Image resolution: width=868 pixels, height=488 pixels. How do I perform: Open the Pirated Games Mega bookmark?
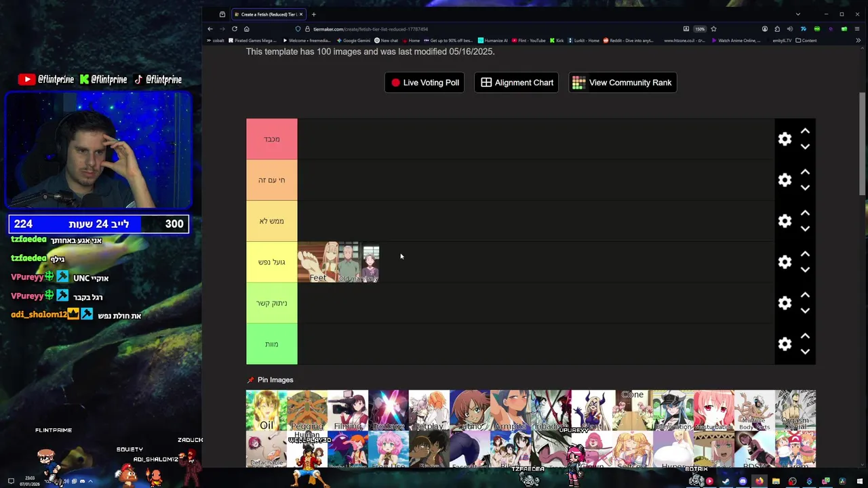253,41
